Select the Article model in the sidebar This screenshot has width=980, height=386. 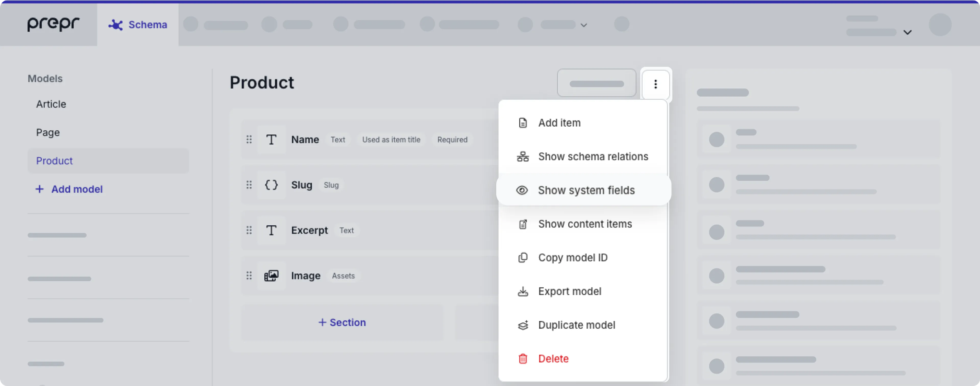point(51,104)
